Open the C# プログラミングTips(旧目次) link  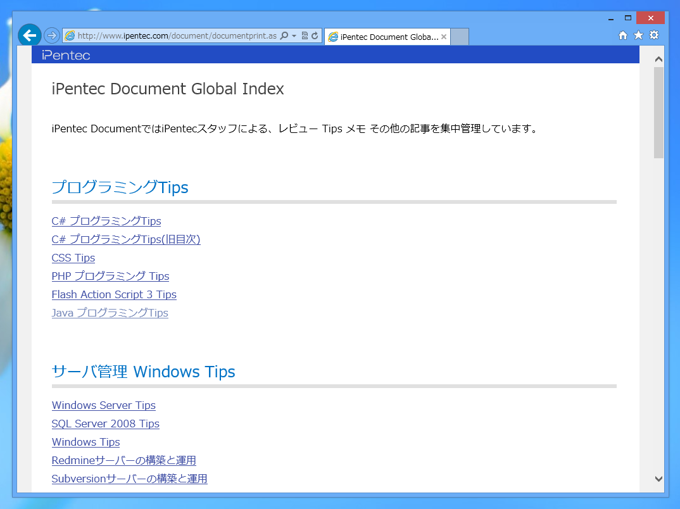tap(126, 239)
